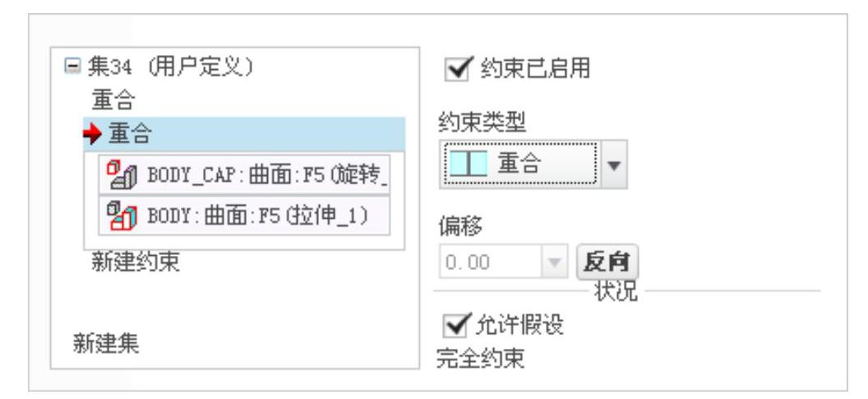Screen dimensions: 868x399
Task: Click the BODY assembly reference icon
Action: click(121, 216)
